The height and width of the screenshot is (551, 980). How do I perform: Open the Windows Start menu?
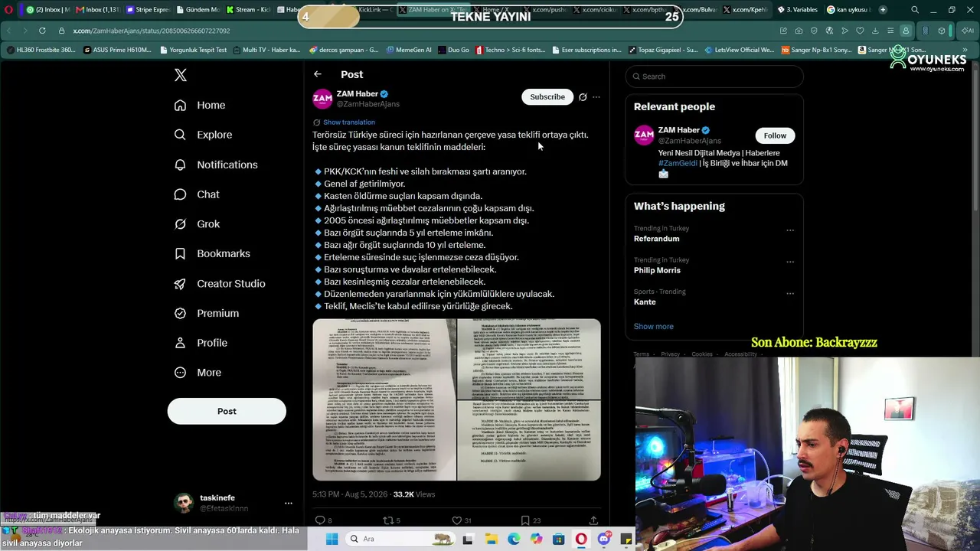click(x=332, y=539)
